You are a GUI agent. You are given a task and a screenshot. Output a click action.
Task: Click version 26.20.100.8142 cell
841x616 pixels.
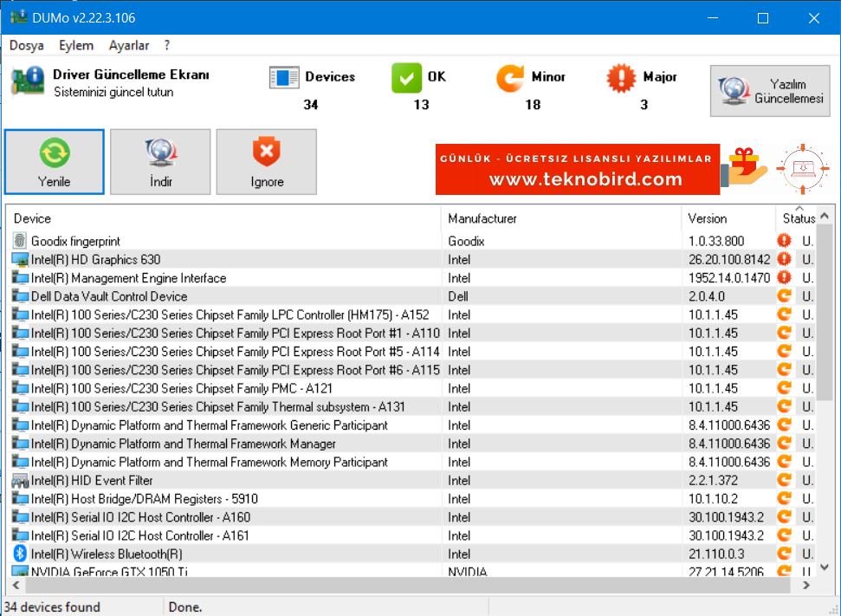(729, 260)
